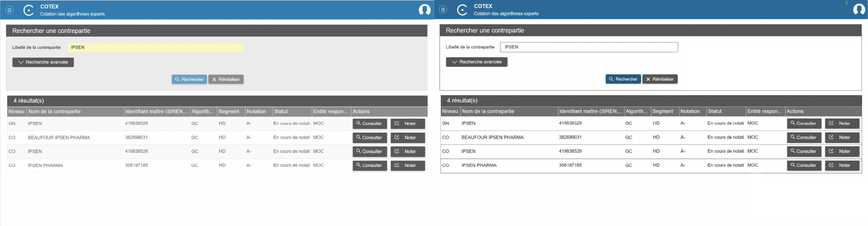
Task: Focus the yellow Libellé de la contrepartie field
Action: pos(155,47)
